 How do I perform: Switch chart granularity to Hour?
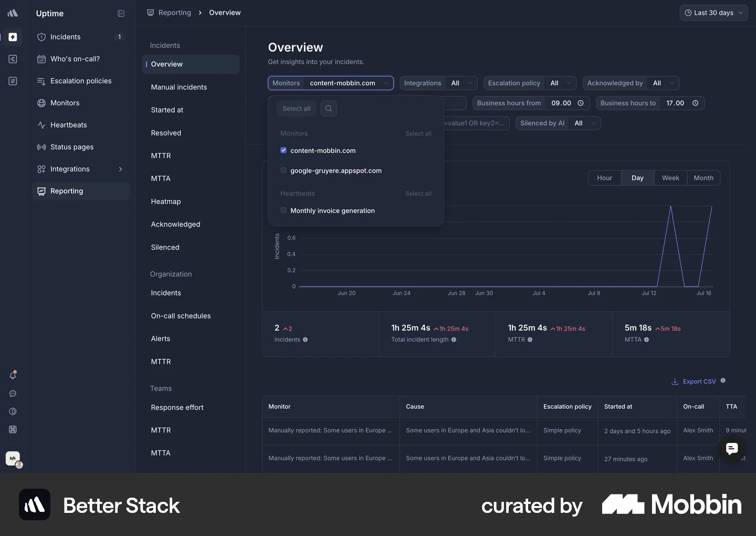pyautogui.click(x=605, y=178)
